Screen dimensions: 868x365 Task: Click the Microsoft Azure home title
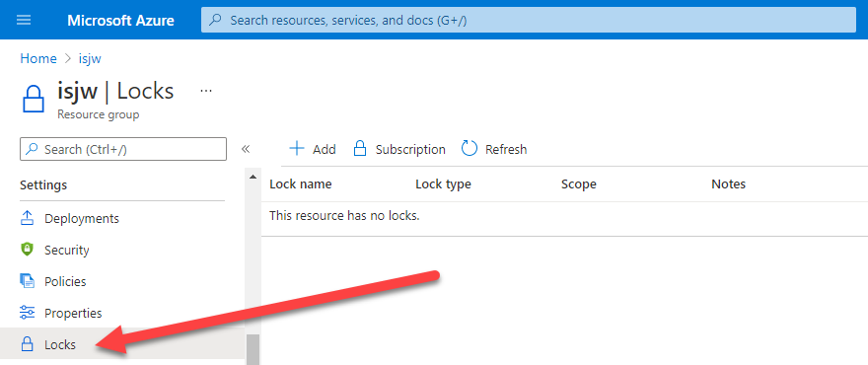point(120,21)
